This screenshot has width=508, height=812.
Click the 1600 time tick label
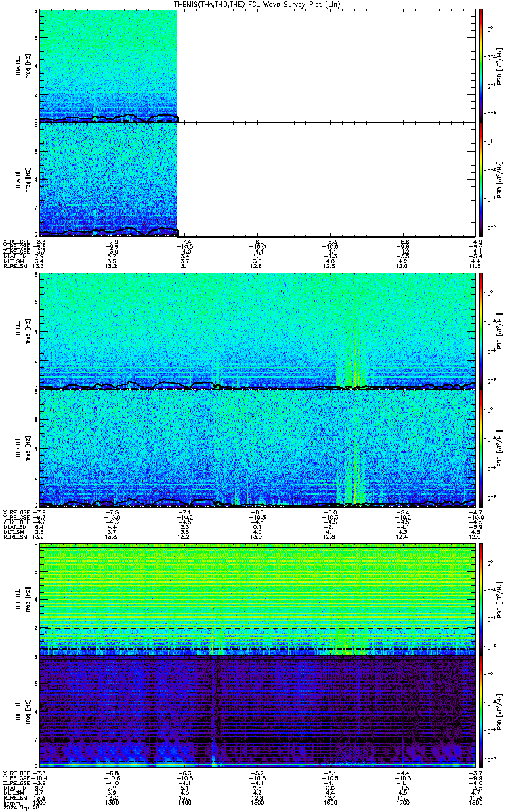tap(331, 801)
